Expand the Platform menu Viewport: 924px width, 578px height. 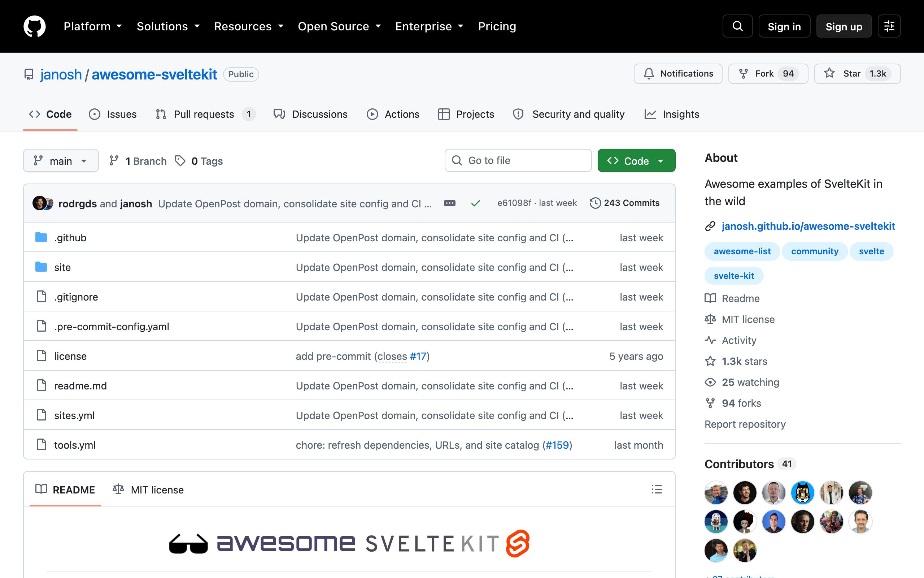(x=93, y=26)
